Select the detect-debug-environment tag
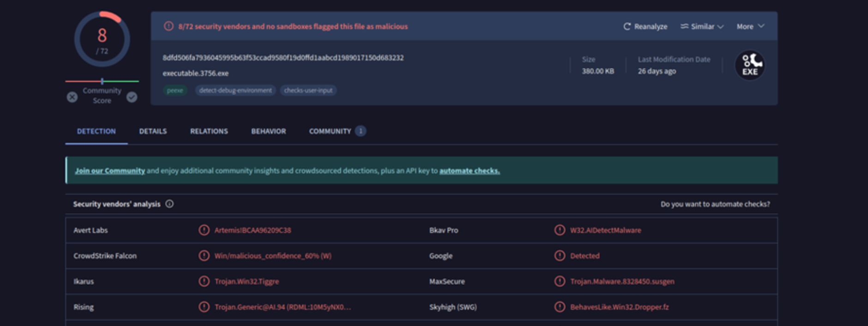This screenshot has height=326, width=868. [x=235, y=90]
